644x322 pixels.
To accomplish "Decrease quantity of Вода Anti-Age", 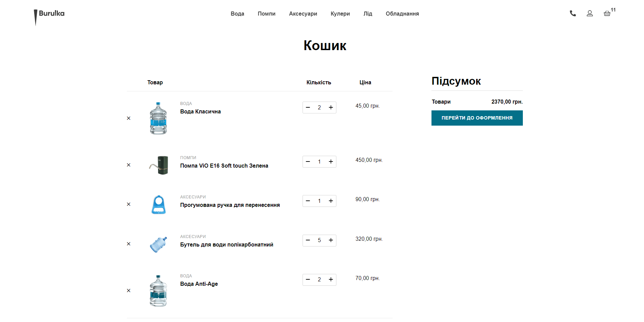I will [x=308, y=279].
